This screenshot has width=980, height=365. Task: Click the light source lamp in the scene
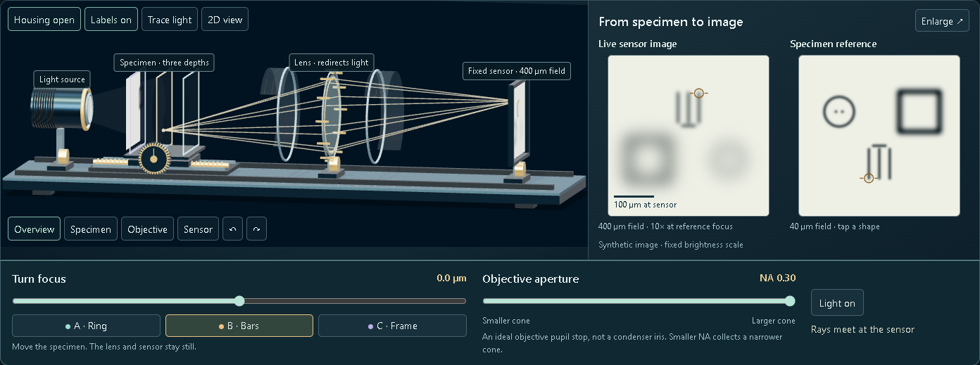[x=62, y=109]
